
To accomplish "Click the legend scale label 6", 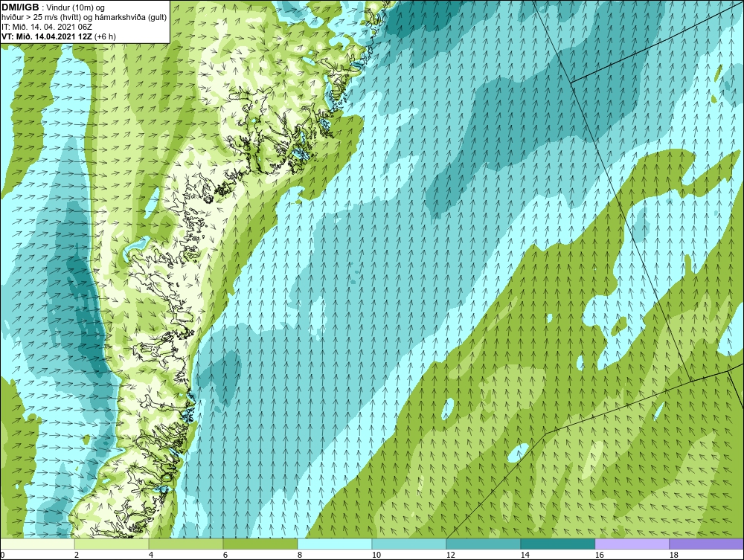I will tap(225, 555).
